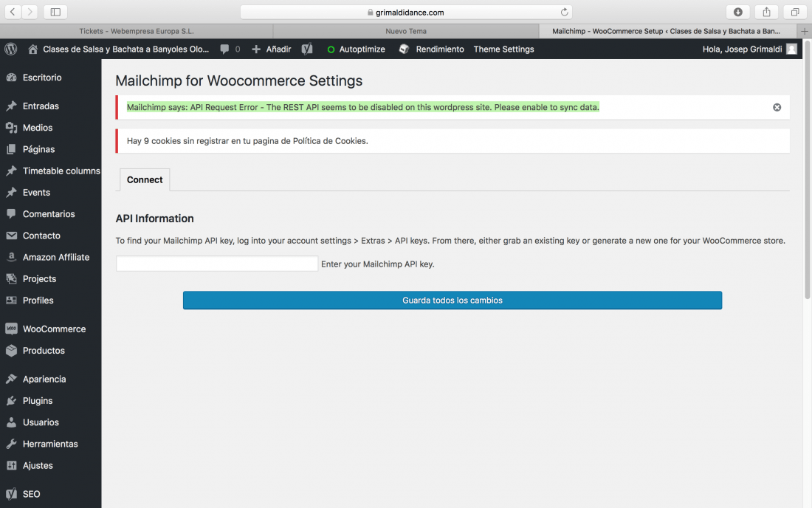Click the Safari back arrow
The image size is (812, 508).
[13, 12]
